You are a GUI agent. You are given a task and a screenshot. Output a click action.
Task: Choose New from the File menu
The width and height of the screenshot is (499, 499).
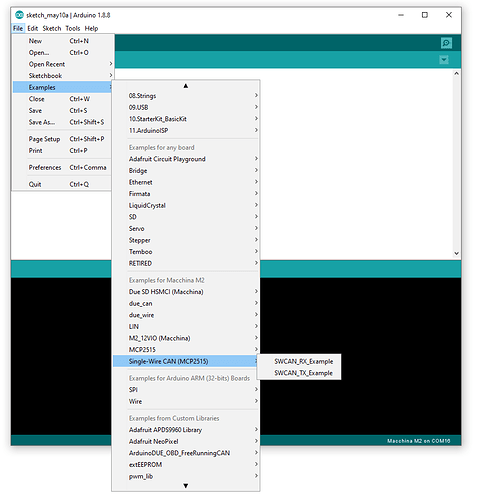click(x=62, y=41)
